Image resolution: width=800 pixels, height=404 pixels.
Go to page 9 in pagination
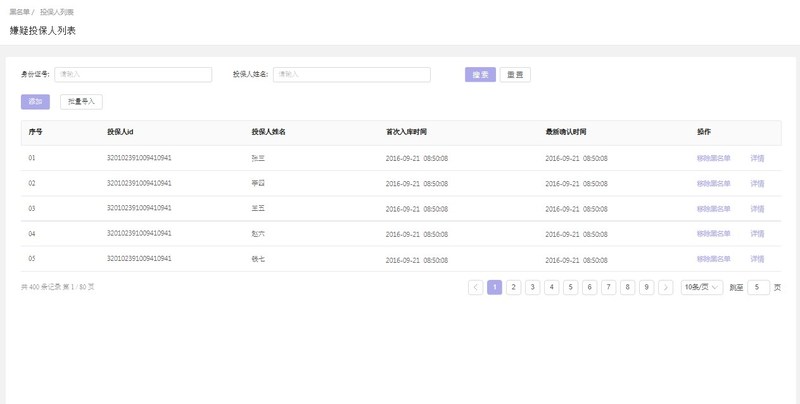tap(647, 287)
